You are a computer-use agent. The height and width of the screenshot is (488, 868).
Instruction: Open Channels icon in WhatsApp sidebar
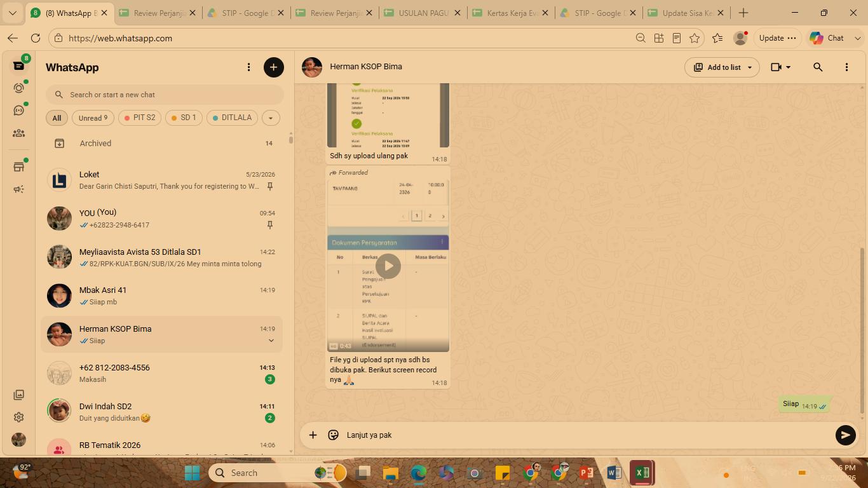[x=18, y=110]
